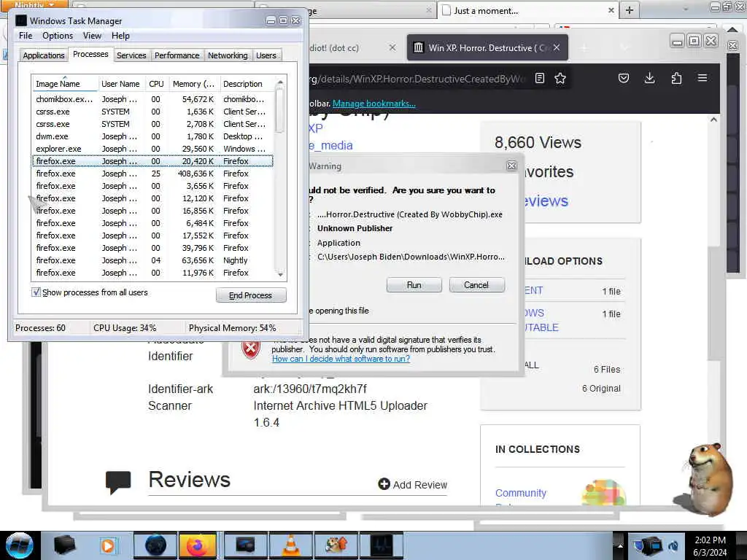
Task: Open Firefox hamburger application menu
Action: (x=703, y=77)
